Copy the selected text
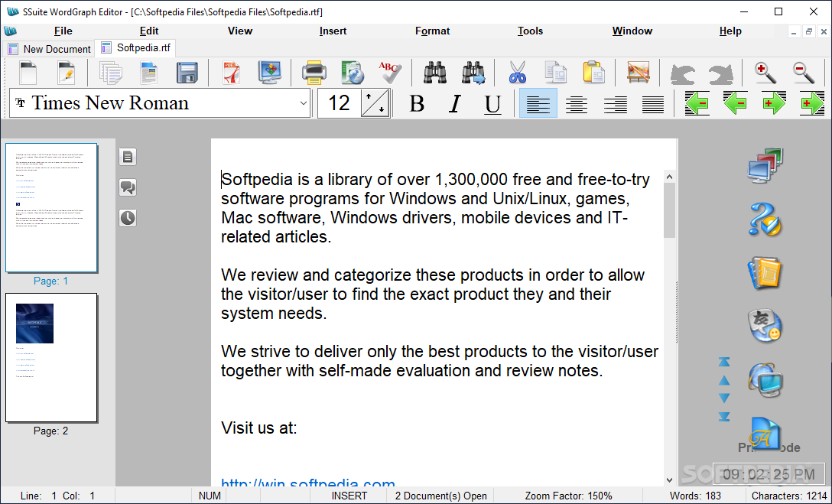 tap(555, 73)
